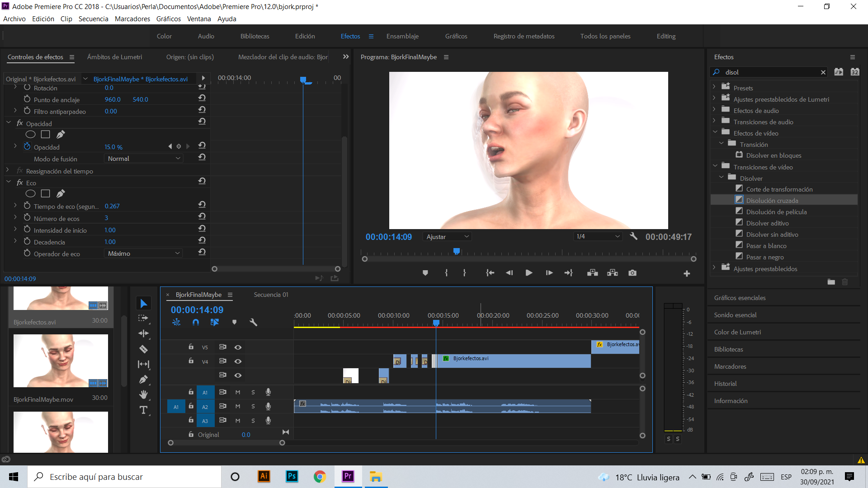Toggle sequence nest insert mode icon
Image resolution: width=868 pixels, height=488 pixels.
(176, 322)
